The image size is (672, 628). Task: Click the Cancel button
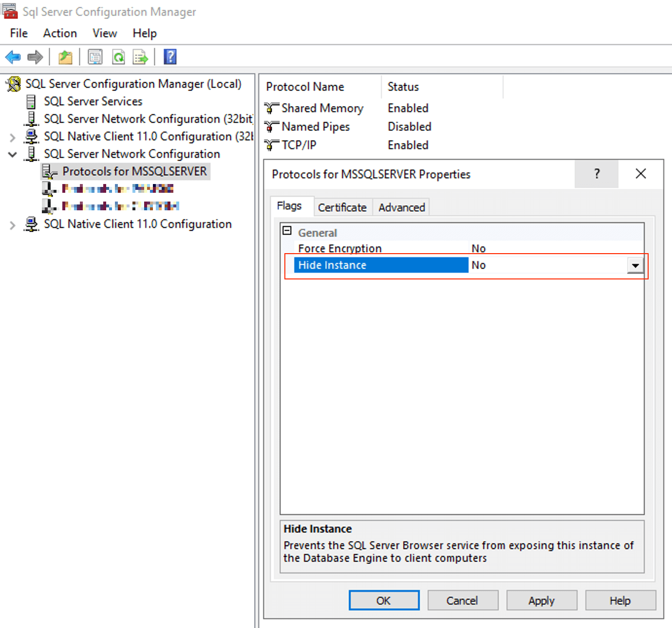(463, 600)
